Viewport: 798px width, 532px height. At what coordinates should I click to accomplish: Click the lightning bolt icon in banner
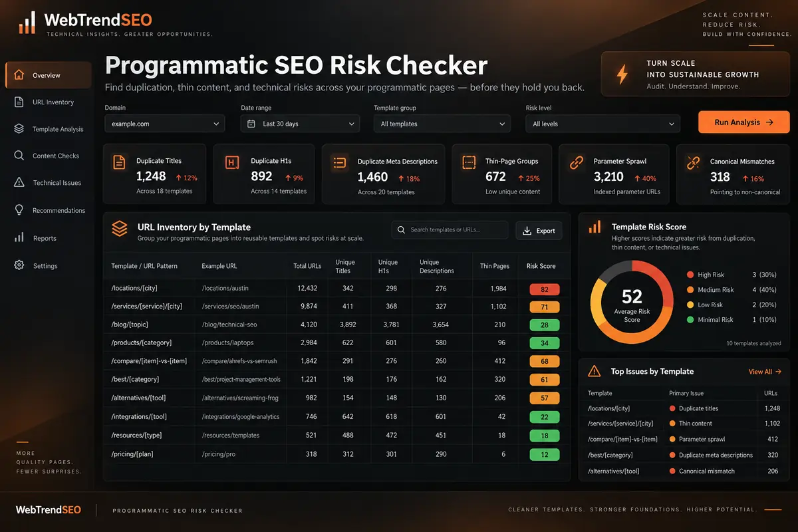pos(622,74)
